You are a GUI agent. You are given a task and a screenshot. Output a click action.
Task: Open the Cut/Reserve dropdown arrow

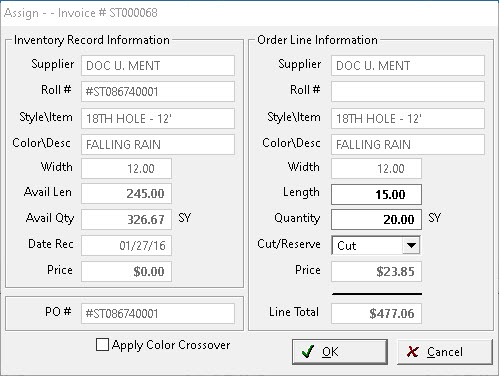(411, 245)
